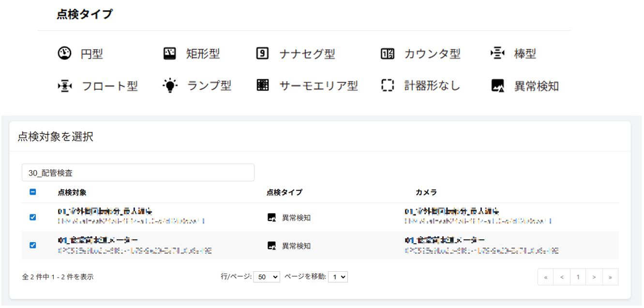The height and width of the screenshot is (308, 644).
Task: Click the float-type フロート型 icon
Action: [x=65, y=86]
